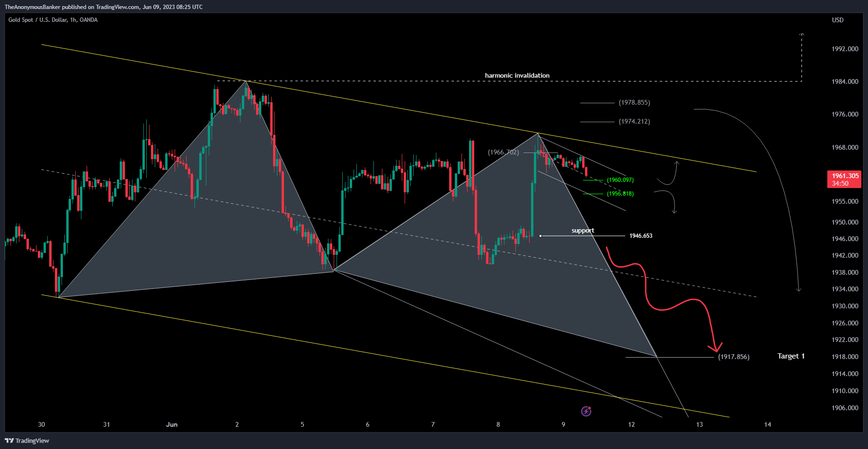Click the red arrowhead above Target 1 level

tap(717, 347)
